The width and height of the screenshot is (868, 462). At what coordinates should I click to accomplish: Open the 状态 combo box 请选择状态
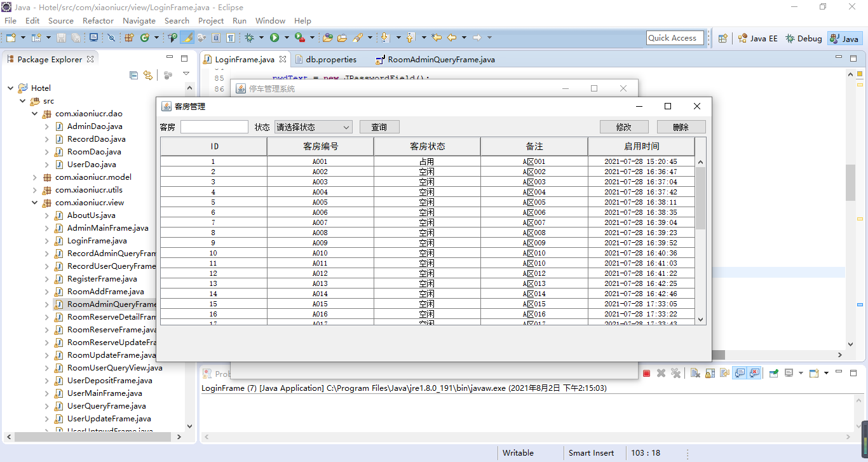click(x=313, y=127)
